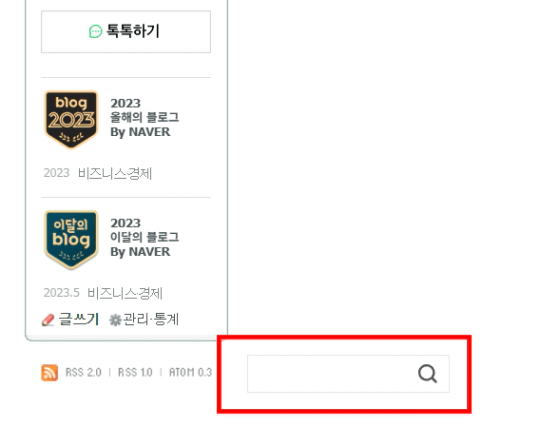This screenshot has height=447, width=540.
Task: Click the 2023 올해의 블로그 By NAVER text
Action: pos(145,117)
